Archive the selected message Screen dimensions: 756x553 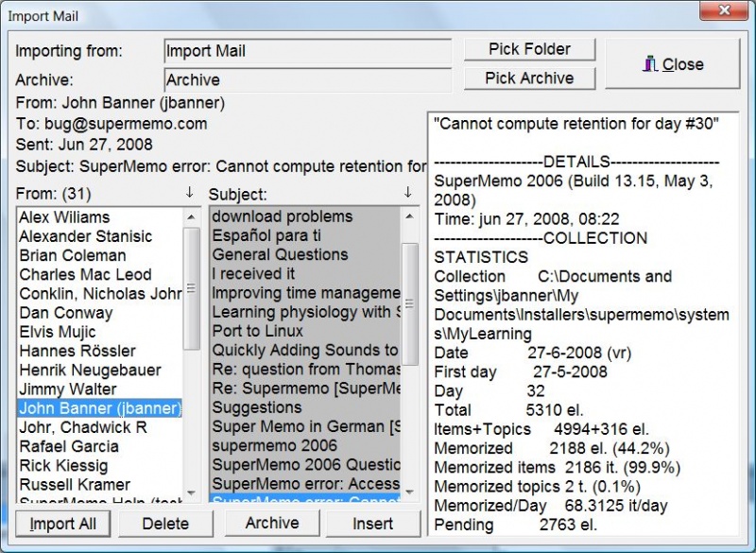(272, 523)
